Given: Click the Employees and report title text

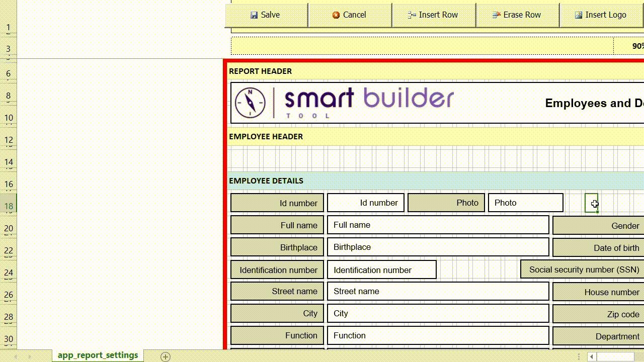Looking at the screenshot, I should click(x=594, y=104).
